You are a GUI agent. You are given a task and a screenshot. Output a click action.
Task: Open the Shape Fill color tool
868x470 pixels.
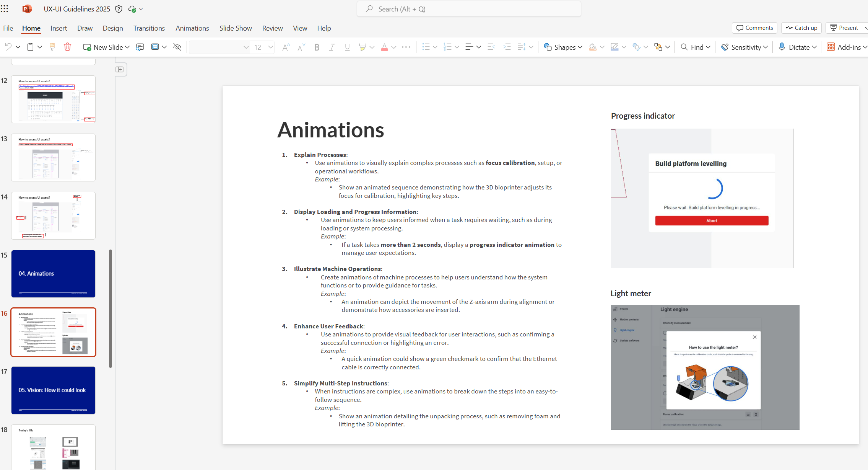click(x=592, y=47)
